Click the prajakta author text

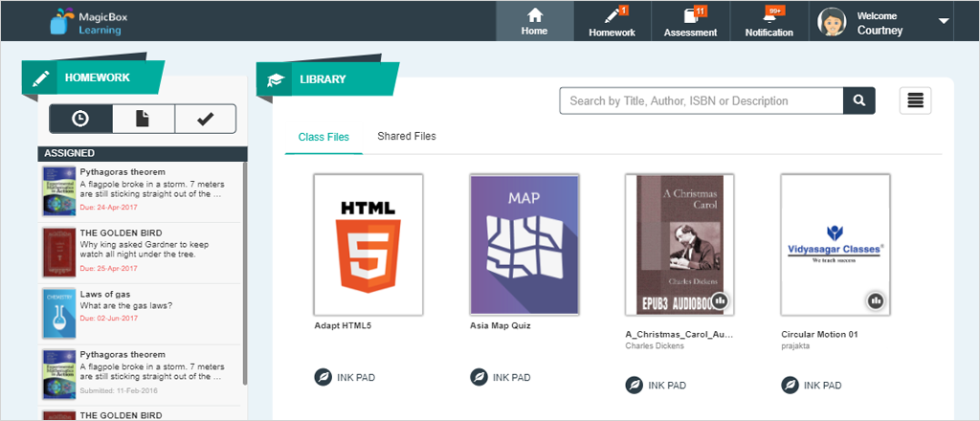coord(795,346)
